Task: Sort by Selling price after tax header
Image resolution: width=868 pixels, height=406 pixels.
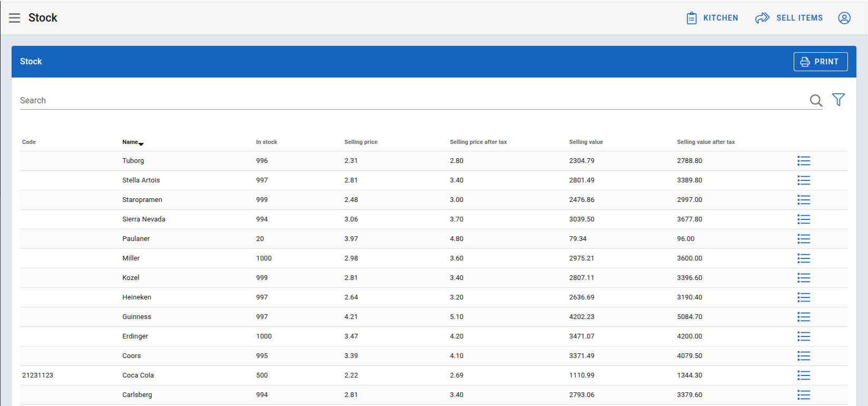Action: 479,142
